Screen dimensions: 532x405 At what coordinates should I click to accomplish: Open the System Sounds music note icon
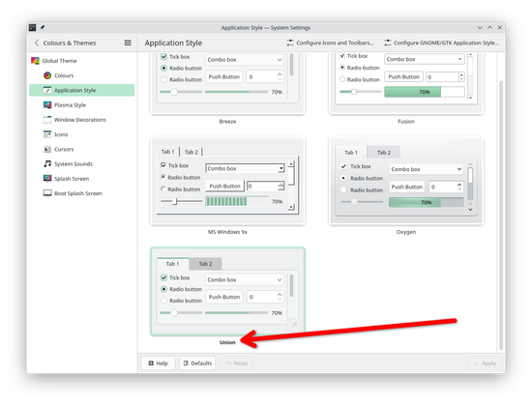[x=47, y=163]
